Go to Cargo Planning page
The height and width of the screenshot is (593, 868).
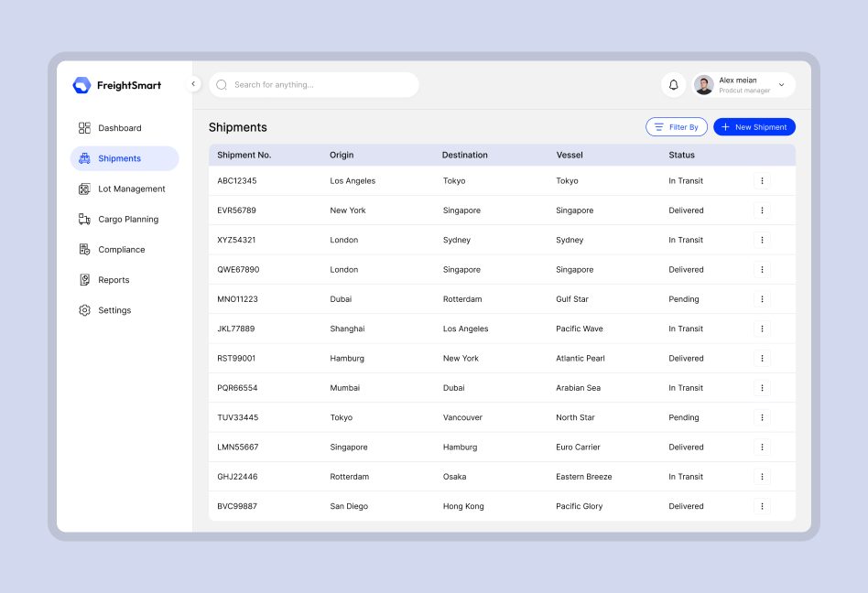pyautogui.click(x=128, y=220)
